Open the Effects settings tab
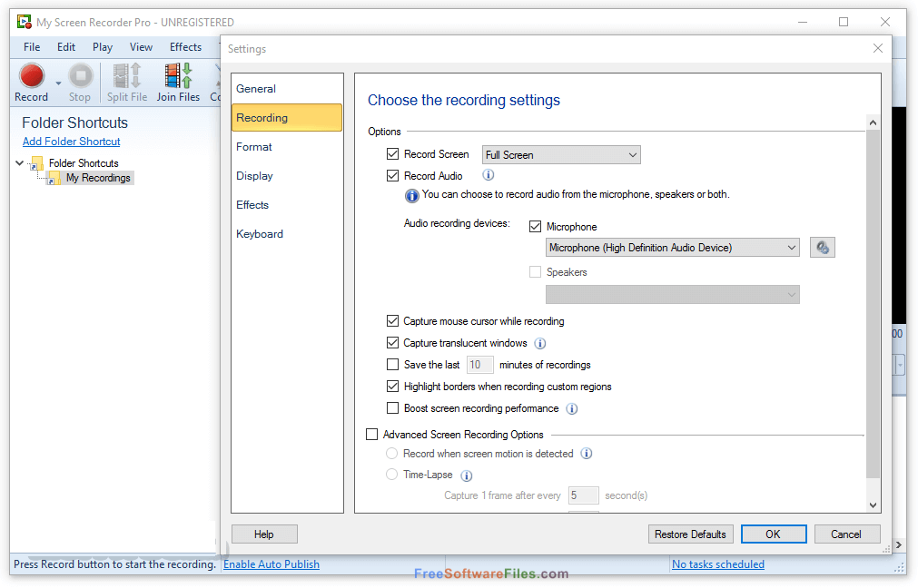Screen dimensions: 918x588 pos(286,205)
